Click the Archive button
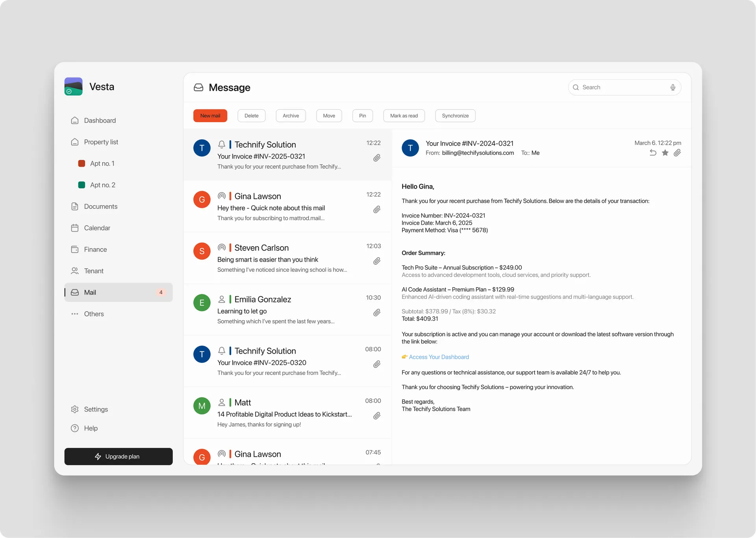Screen dimensions: 756x538 click(x=291, y=116)
